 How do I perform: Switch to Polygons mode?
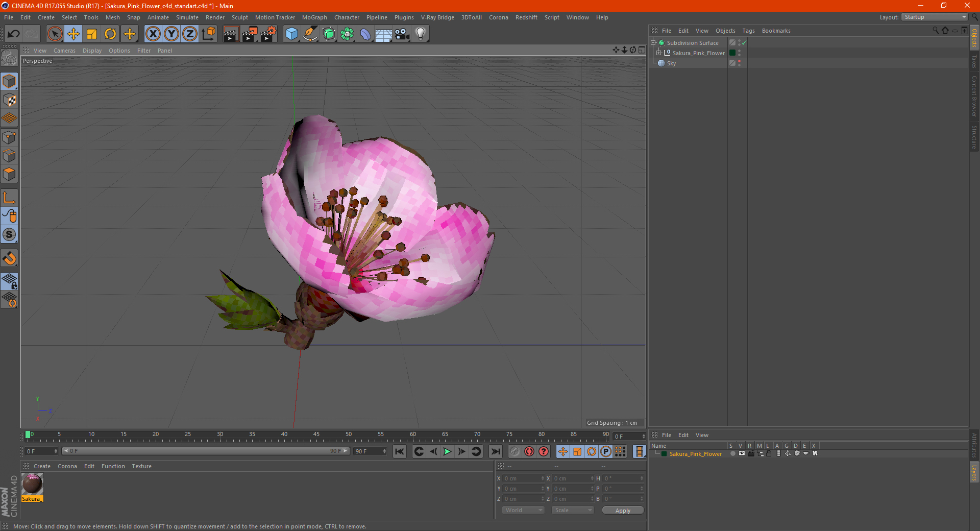9,174
